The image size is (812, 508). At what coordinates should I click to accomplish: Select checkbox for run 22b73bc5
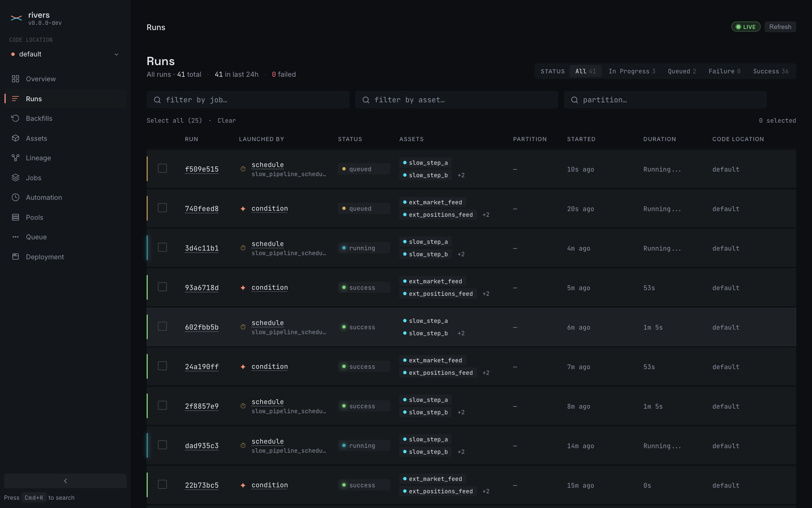pyautogui.click(x=162, y=484)
